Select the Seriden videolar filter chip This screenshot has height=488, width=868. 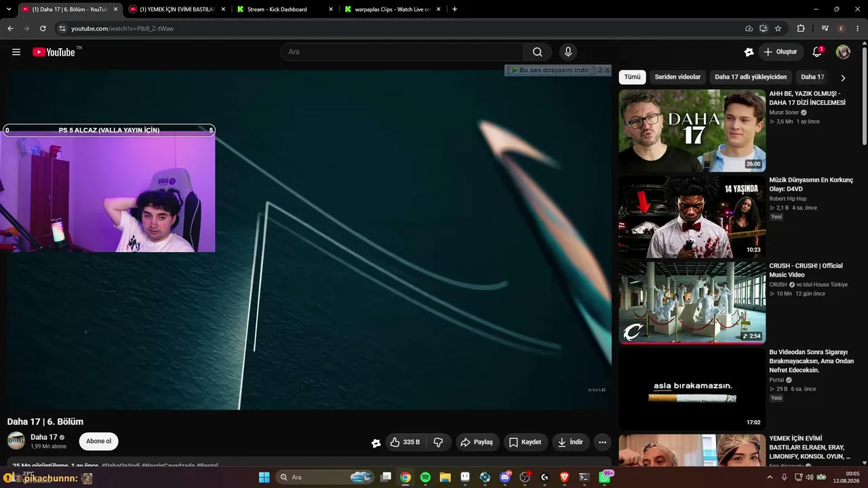pyautogui.click(x=677, y=77)
